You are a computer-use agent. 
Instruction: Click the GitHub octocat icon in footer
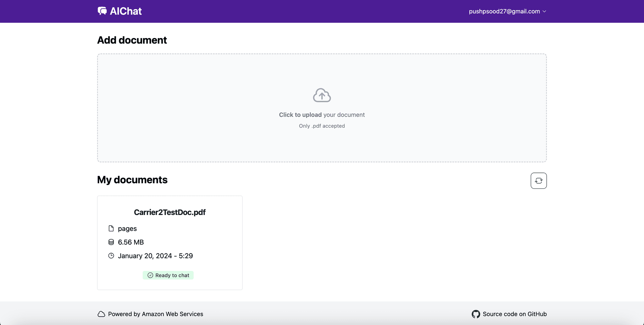click(476, 314)
